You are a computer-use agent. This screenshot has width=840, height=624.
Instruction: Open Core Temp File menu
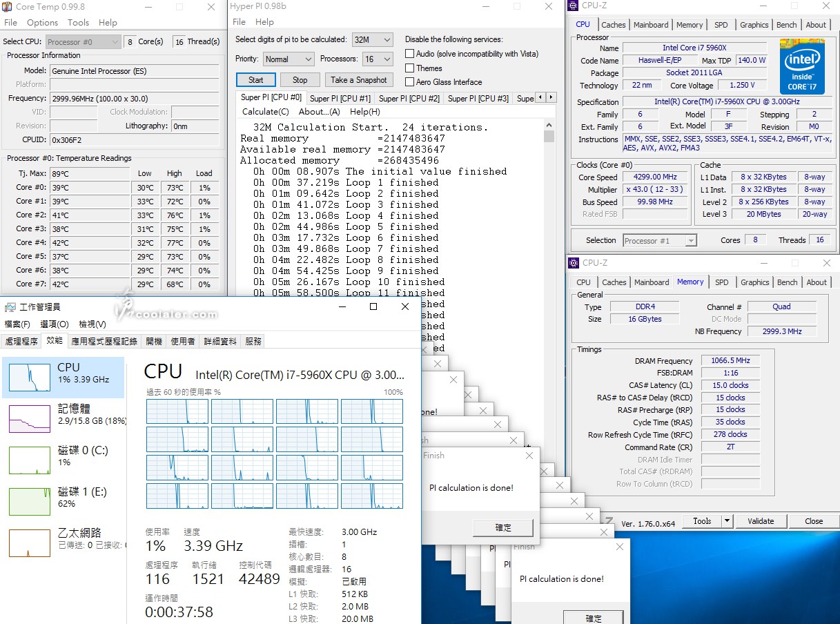pyautogui.click(x=11, y=22)
